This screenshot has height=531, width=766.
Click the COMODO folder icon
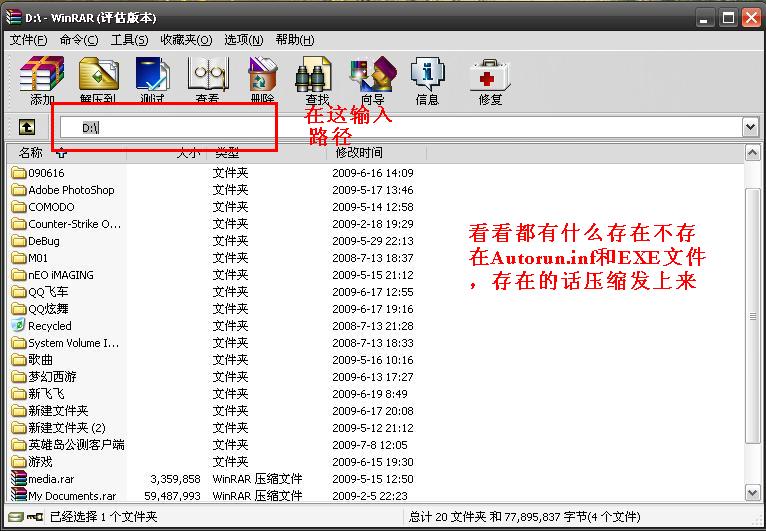tap(19, 207)
